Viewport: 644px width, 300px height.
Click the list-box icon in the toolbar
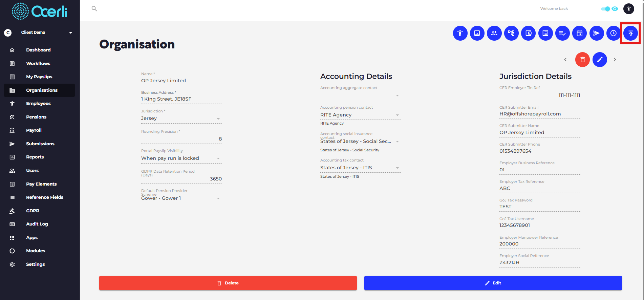[545, 33]
